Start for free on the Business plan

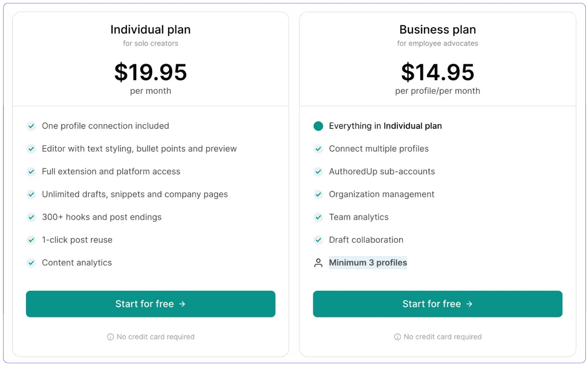438,304
